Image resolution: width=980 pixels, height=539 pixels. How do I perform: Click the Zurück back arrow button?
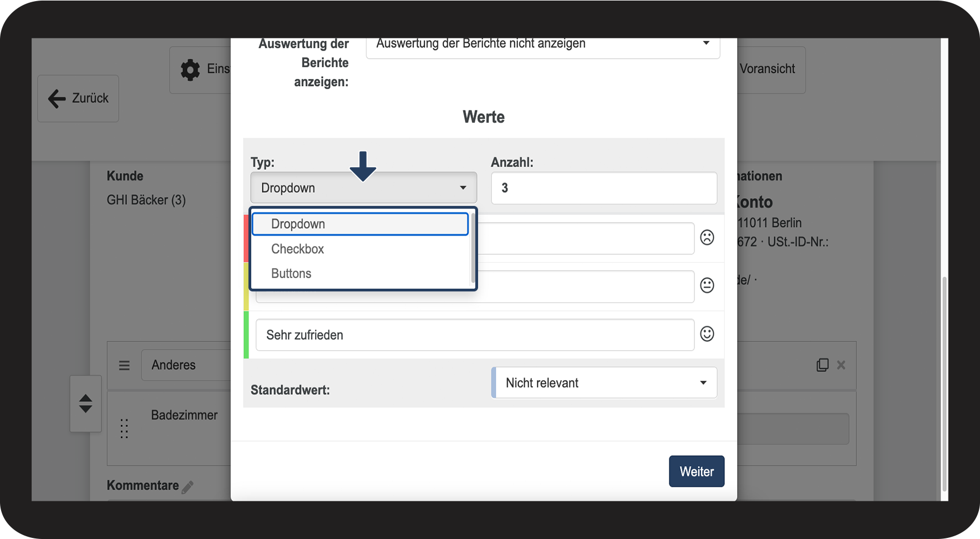tap(78, 98)
